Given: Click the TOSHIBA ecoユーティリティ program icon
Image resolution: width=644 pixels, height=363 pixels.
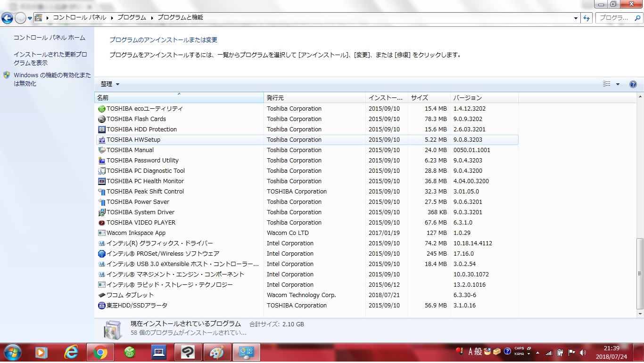Looking at the screenshot, I should 102,109.
